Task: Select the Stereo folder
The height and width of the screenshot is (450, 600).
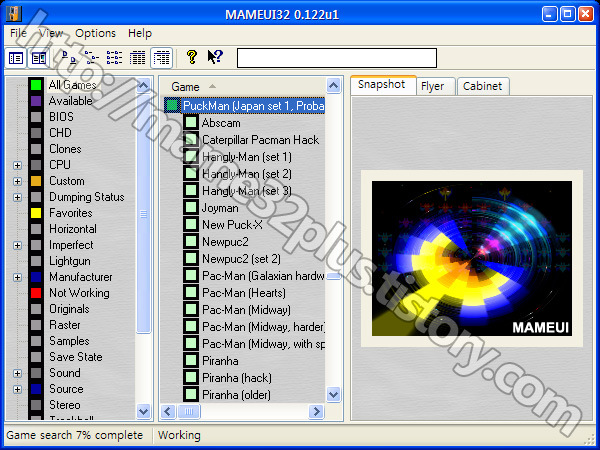Action: (x=65, y=405)
